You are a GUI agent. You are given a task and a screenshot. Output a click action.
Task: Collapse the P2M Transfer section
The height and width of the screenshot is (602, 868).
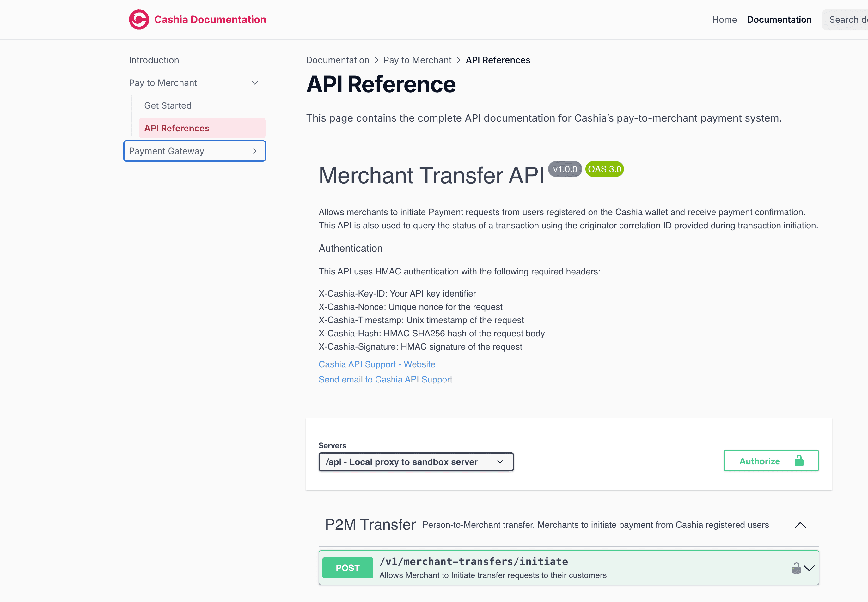pyautogui.click(x=800, y=525)
